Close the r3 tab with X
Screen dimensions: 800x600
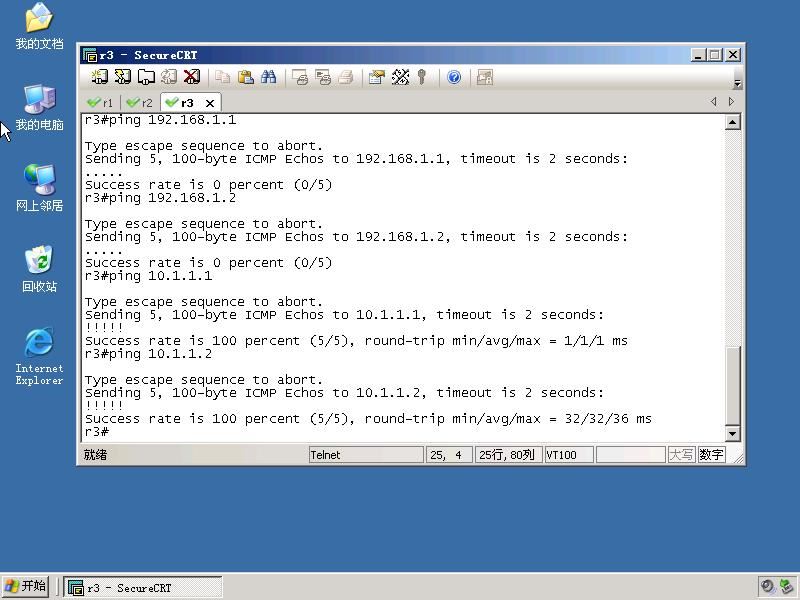(210, 103)
